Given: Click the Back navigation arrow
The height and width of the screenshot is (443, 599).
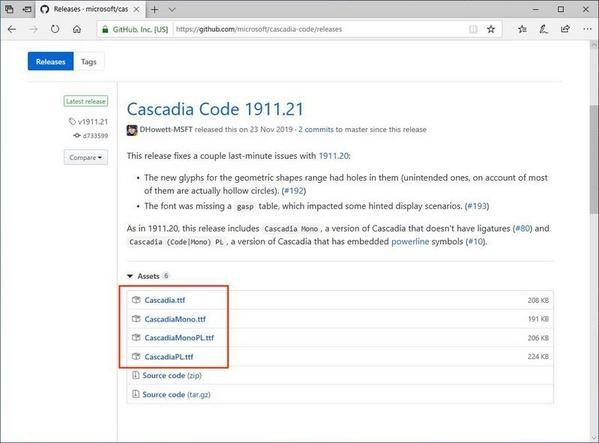Looking at the screenshot, I should coord(12,29).
